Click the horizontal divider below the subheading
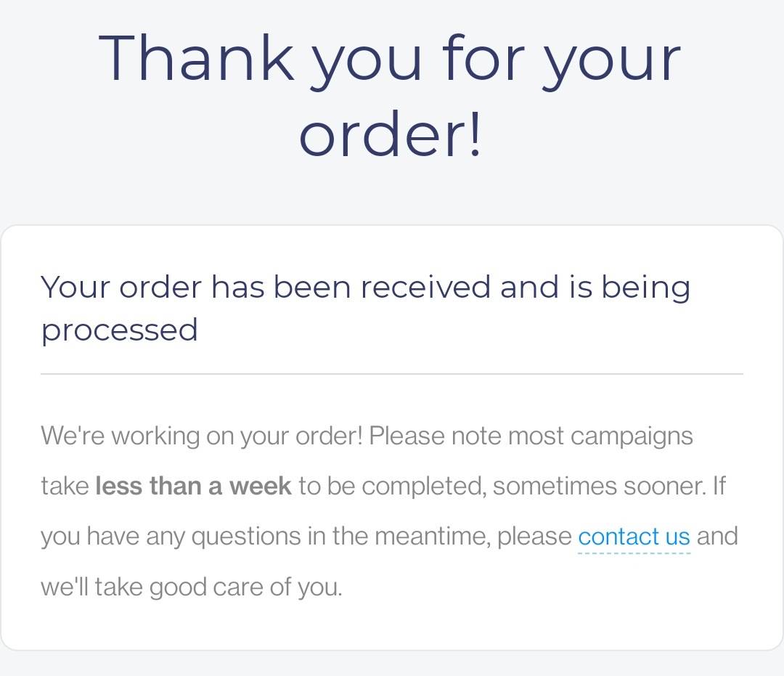The width and height of the screenshot is (784, 676). pyautogui.click(x=392, y=374)
